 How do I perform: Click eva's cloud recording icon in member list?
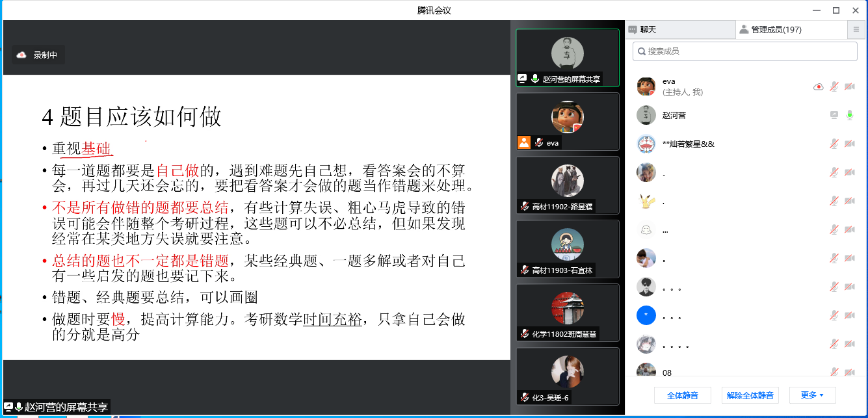point(819,86)
